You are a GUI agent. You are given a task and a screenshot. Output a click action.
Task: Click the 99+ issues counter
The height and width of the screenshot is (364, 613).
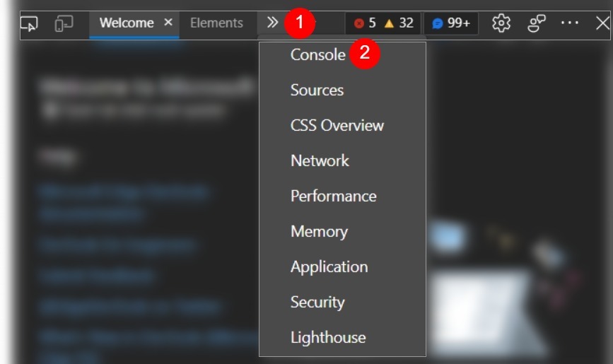[451, 23]
